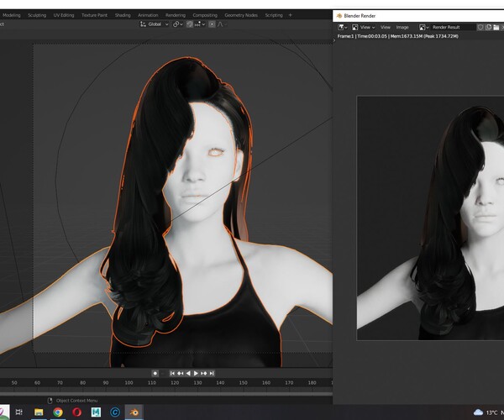Click the render stats Frame:1 text
Viewport: 504px width, 420px height.
[x=345, y=36]
